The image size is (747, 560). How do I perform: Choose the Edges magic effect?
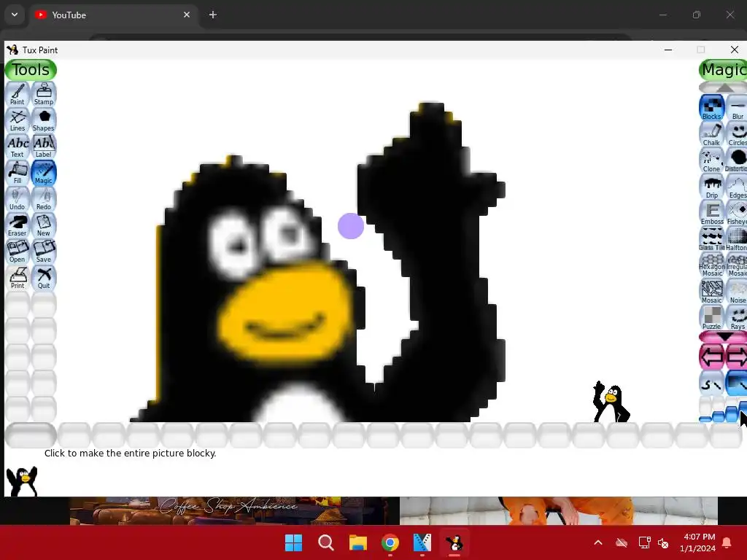(x=737, y=186)
